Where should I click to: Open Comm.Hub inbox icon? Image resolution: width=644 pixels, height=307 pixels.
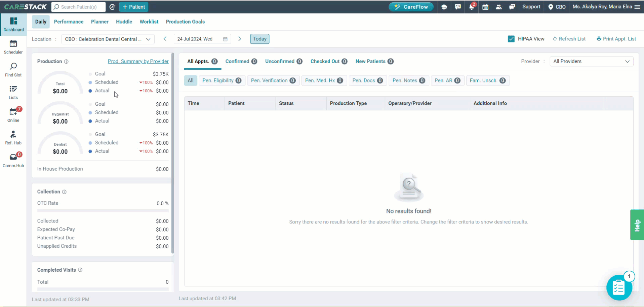pos(13,157)
